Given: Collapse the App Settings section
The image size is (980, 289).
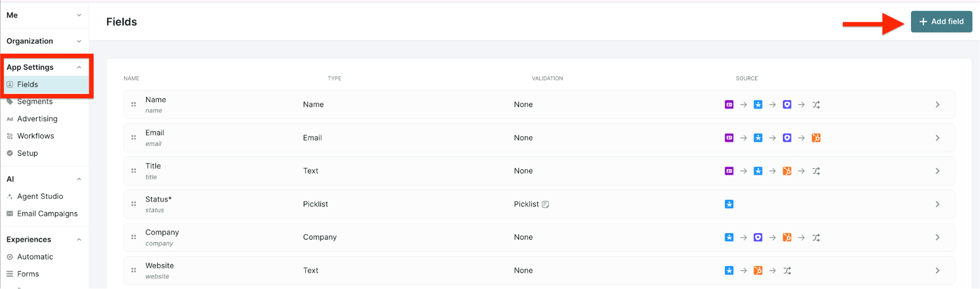Looking at the screenshot, I should pyautogui.click(x=79, y=67).
